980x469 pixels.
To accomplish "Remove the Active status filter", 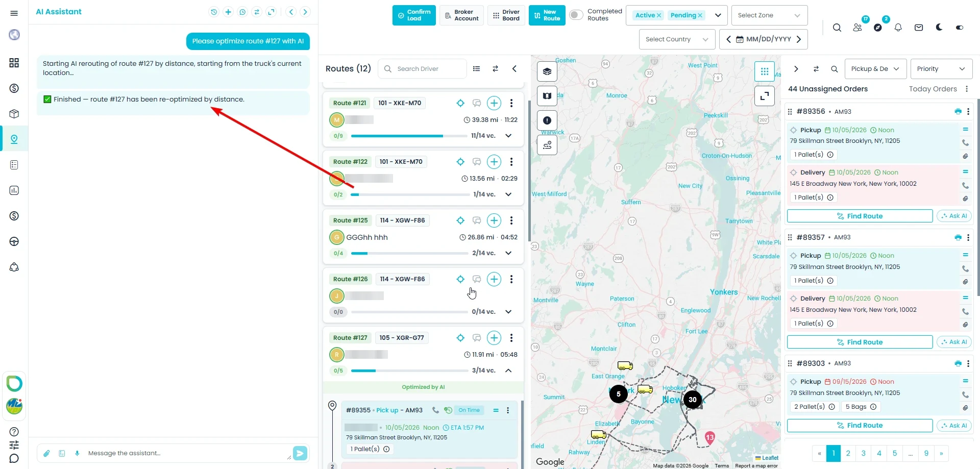I will [659, 15].
